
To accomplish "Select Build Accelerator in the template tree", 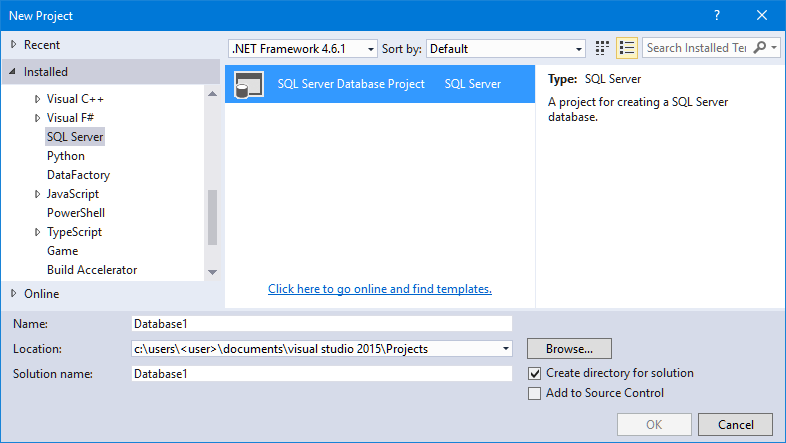I will click(x=92, y=270).
